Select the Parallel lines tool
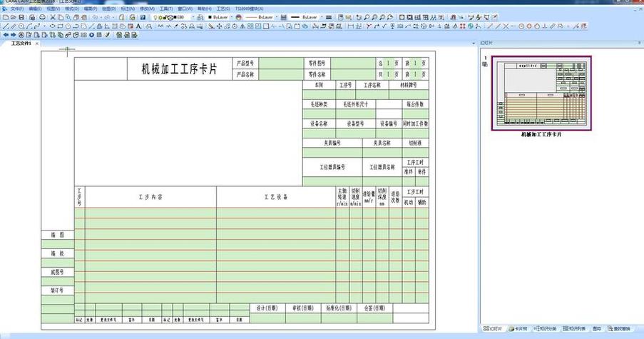This screenshot has width=644, height=339. pyautogui.click(x=14, y=26)
